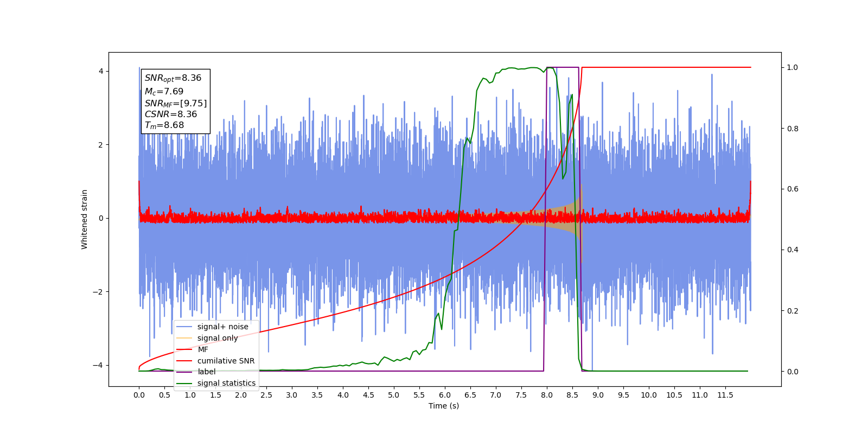
Task: Click the 0.0 tick on time axis
Action: click(x=139, y=395)
